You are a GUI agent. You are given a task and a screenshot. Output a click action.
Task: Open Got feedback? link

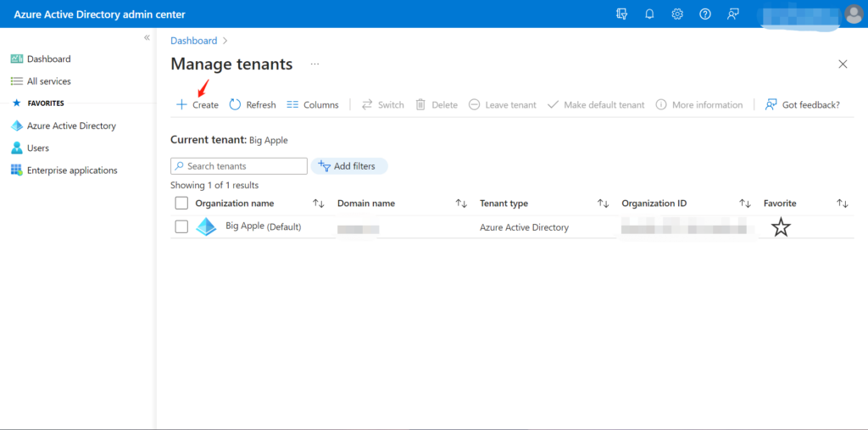[802, 104]
